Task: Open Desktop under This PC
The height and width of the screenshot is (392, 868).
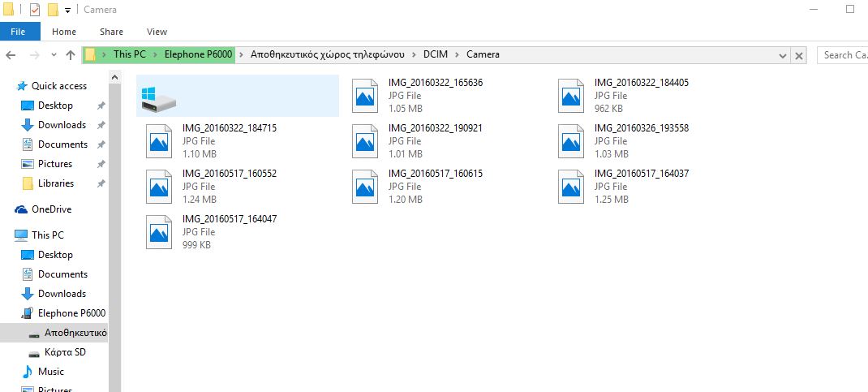Action: [x=55, y=255]
